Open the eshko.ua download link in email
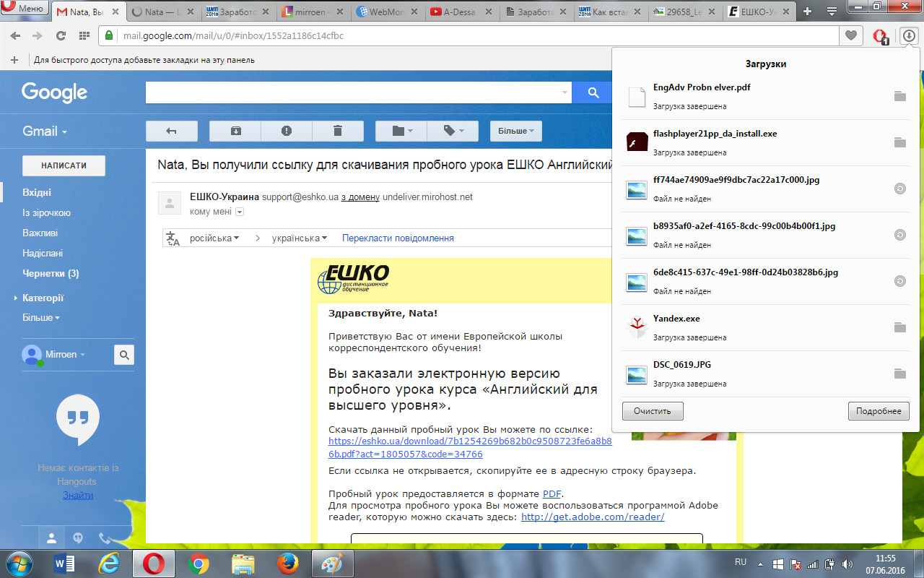 click(x=470, y=447)
